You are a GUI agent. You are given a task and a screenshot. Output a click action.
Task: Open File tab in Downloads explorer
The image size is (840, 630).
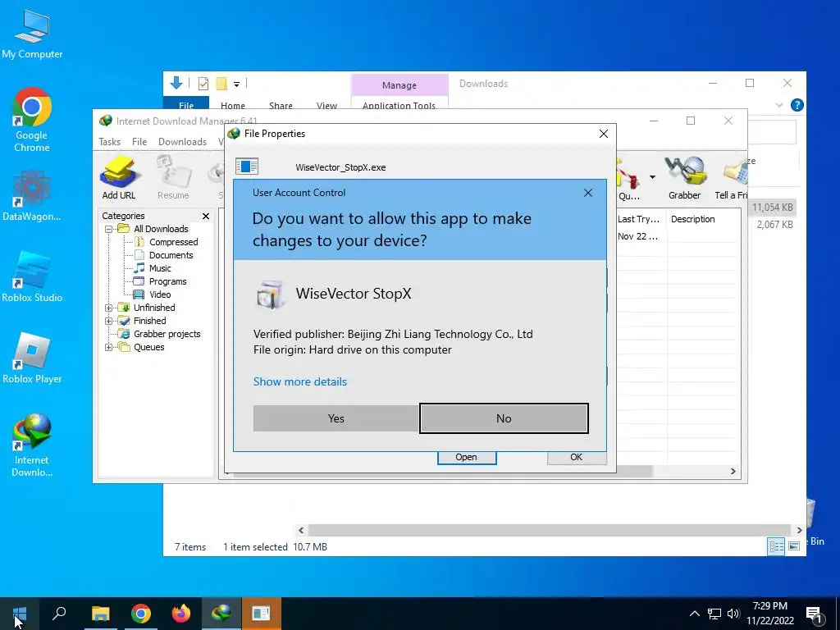click(186, 104)
